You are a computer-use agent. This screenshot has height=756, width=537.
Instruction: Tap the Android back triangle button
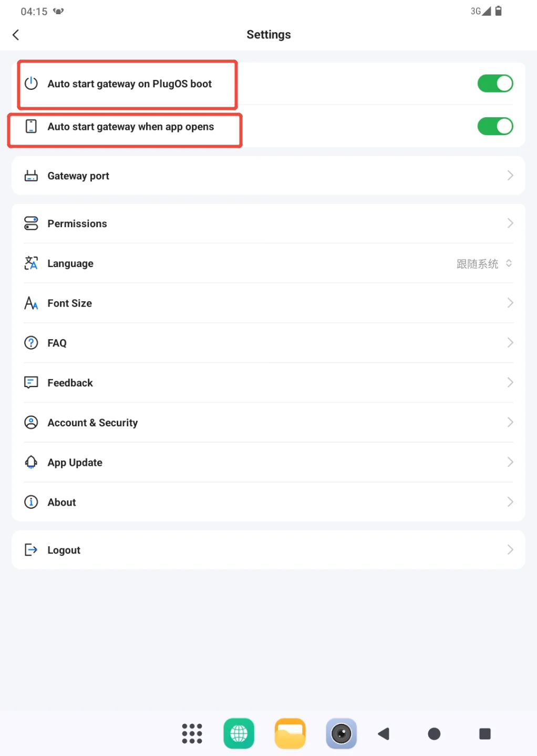(x=384, y=733)
